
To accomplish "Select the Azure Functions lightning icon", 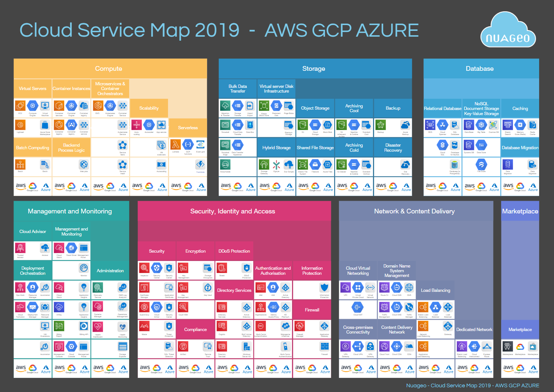I will (200, 164).
